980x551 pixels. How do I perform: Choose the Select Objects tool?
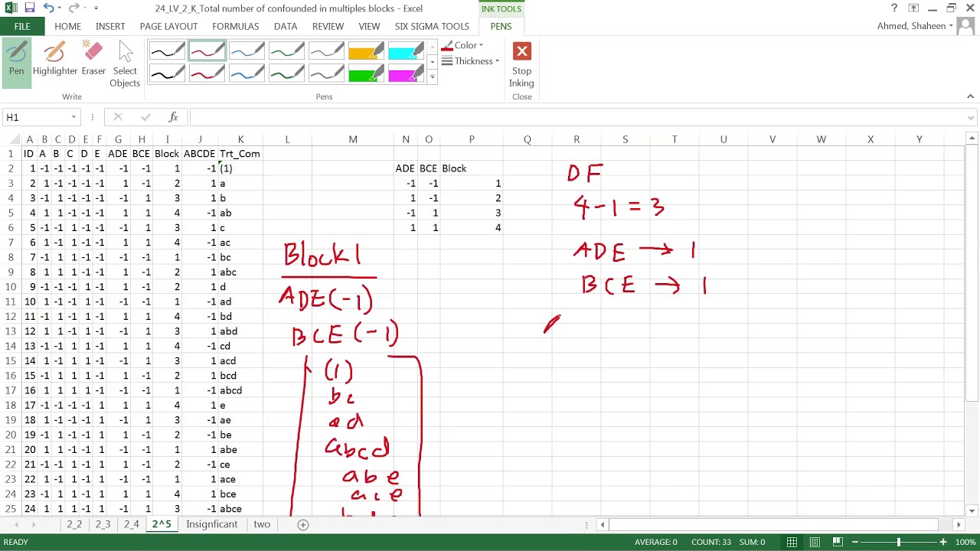coord(125,65)
